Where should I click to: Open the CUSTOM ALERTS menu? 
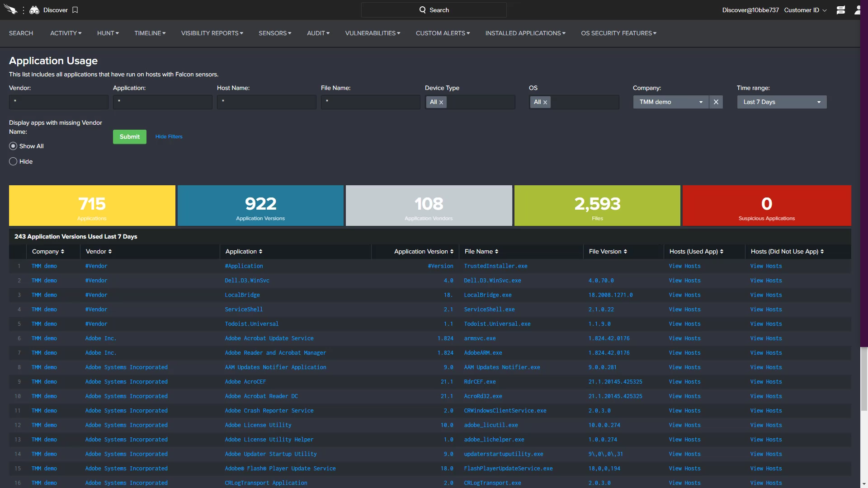(443, 33)
